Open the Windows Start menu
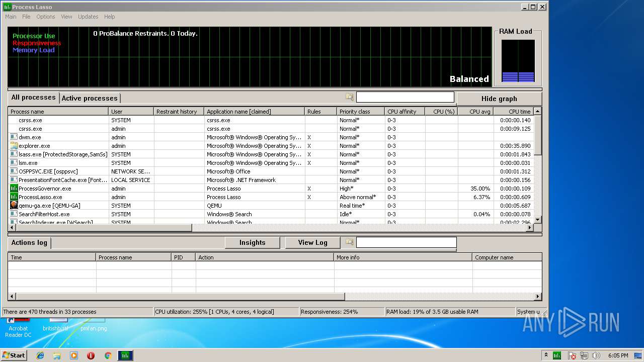The width and height of the screenshot is (644, 362). (x=14, y=355)
